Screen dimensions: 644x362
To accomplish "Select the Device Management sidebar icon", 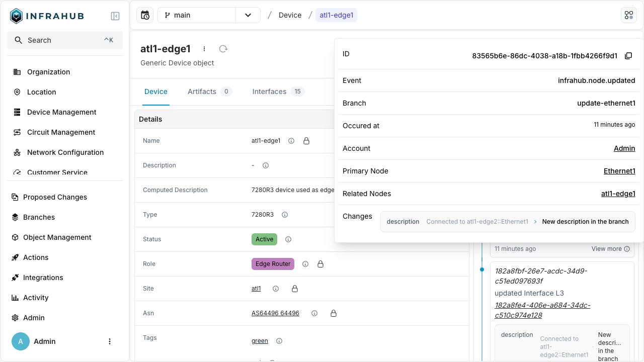I will [x=17, y=112].
